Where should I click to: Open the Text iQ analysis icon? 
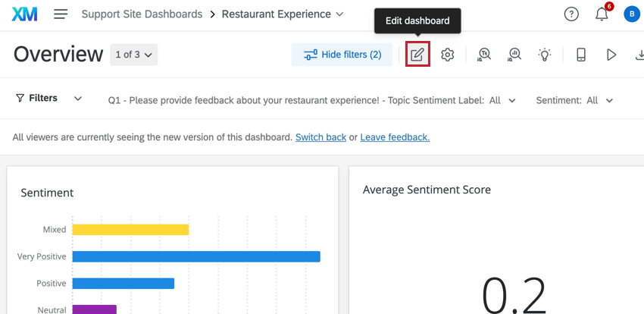pyautogui.click(x=485, y=55)
